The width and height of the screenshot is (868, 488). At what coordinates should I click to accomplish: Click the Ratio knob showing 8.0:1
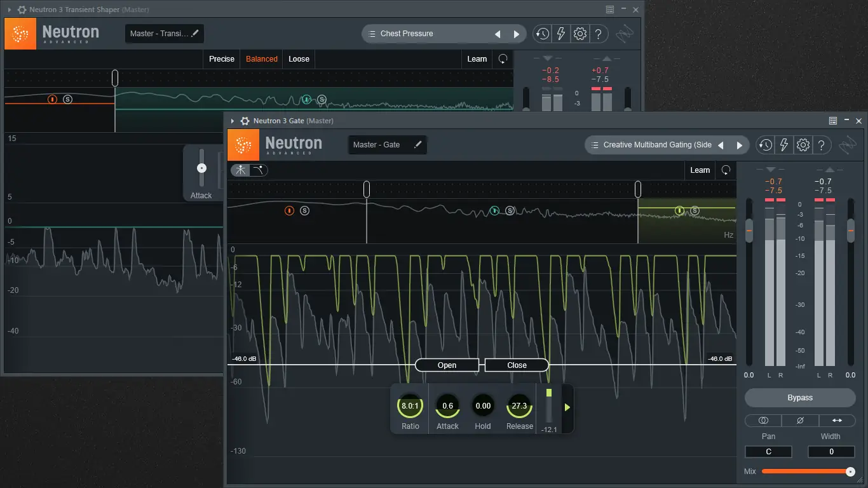(x=410, y=406)
